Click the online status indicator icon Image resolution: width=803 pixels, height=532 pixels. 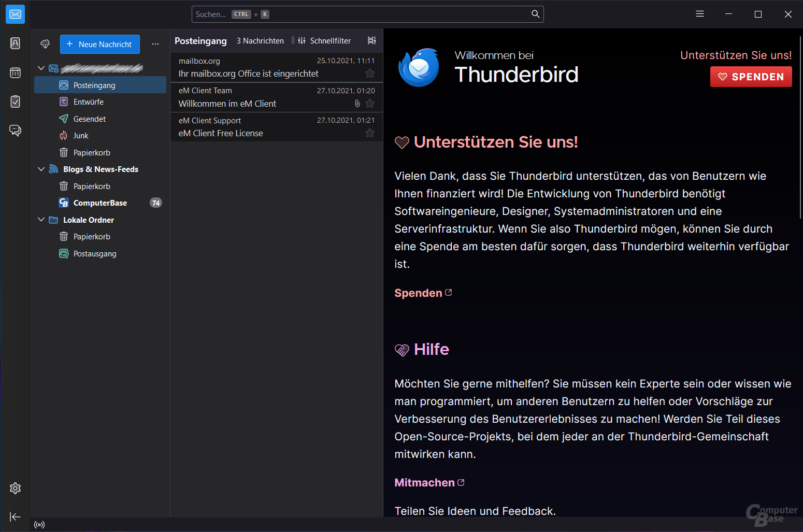click(39, 525)
